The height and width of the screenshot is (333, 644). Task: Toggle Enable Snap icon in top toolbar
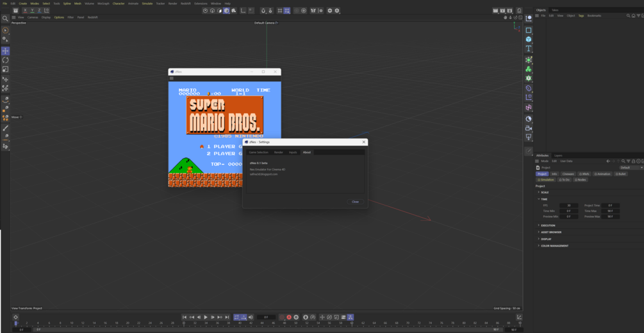[x=263, y=11]
